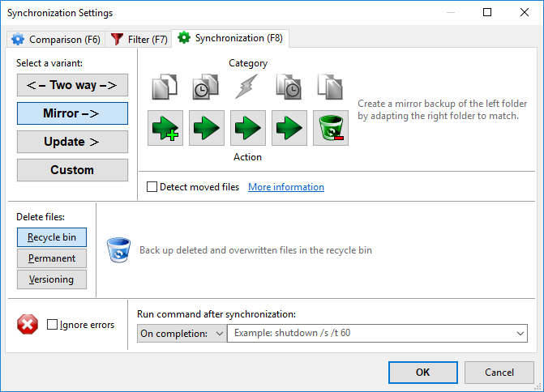Switch to the Filter (F7) tab
Screen dimensions: 544x392
[x=139, y=40]
